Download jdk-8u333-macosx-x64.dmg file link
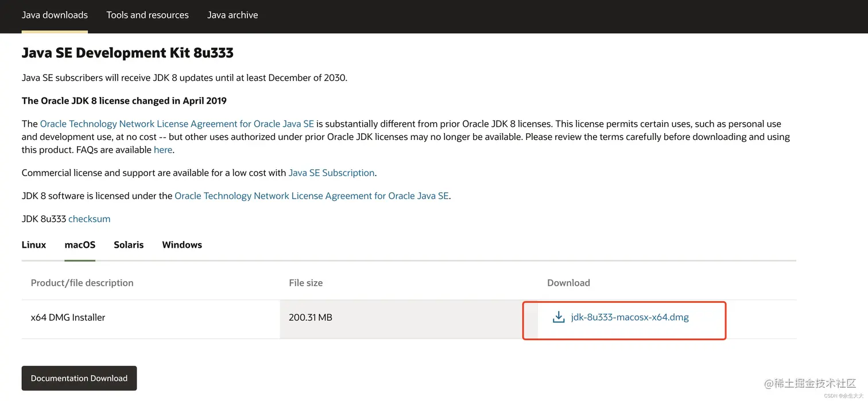Viewport: 868px width, 401px height. (630, 317)
